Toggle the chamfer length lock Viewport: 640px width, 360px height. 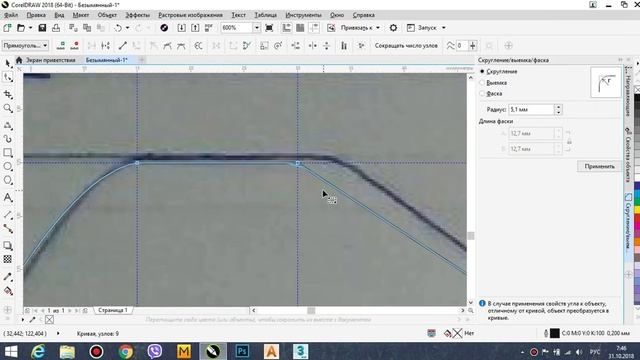click(569, 141)
